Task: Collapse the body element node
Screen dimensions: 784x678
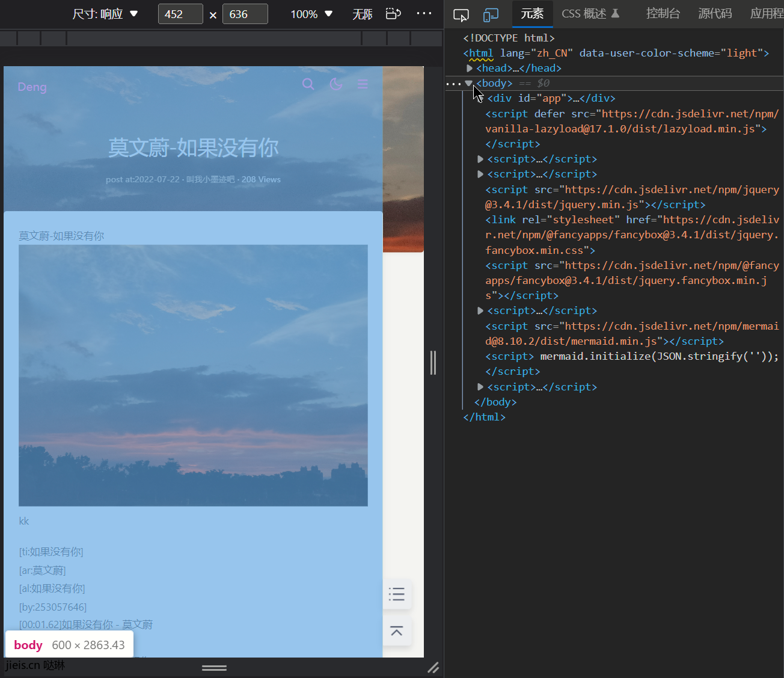Action: tap(469, 84)
